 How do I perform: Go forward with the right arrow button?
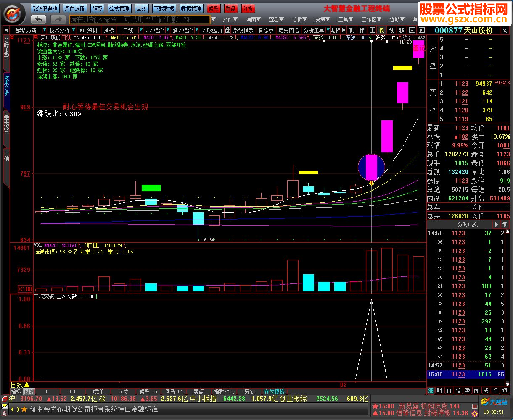tap(58, 19)
